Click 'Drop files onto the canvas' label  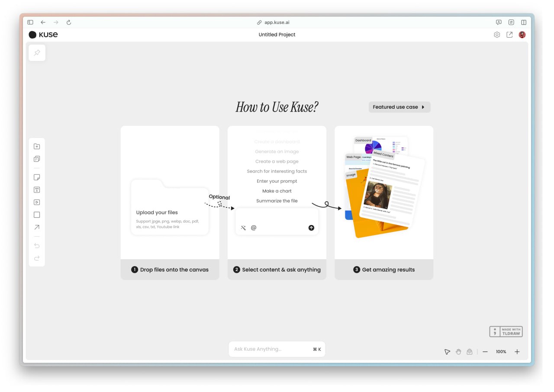(x=174, y=270)
